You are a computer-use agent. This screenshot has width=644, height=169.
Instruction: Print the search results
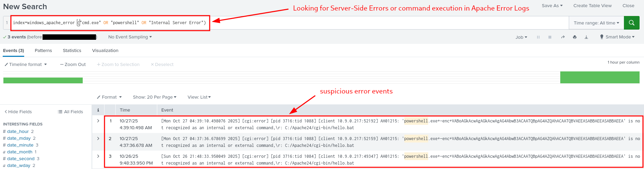point(575,37)
